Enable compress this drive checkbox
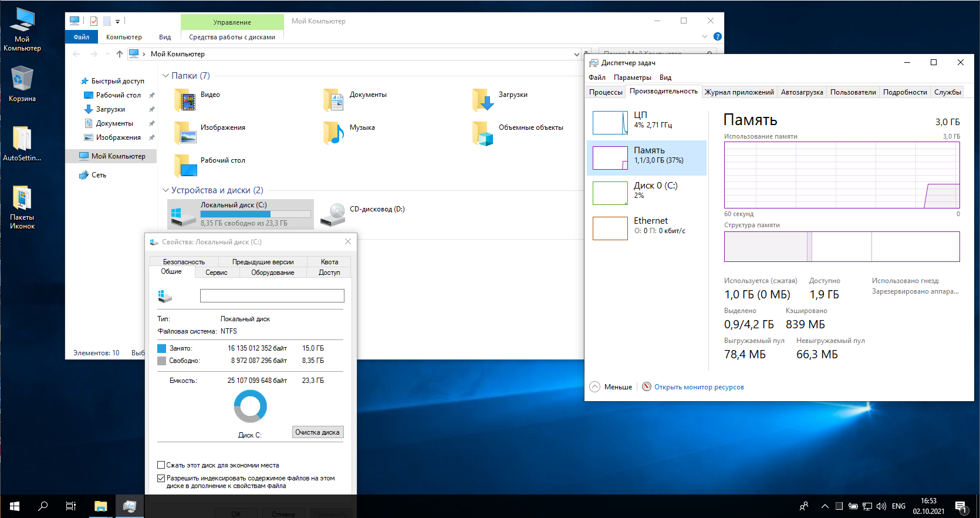 pos(161,465)
